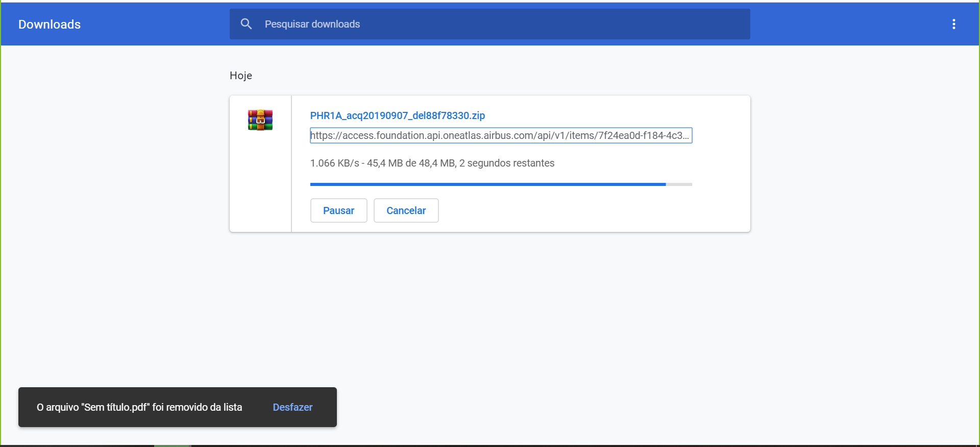The width and height of the screenshot is (980, 447).
Task: Click empty page area below download card
Action: point(490,307)
